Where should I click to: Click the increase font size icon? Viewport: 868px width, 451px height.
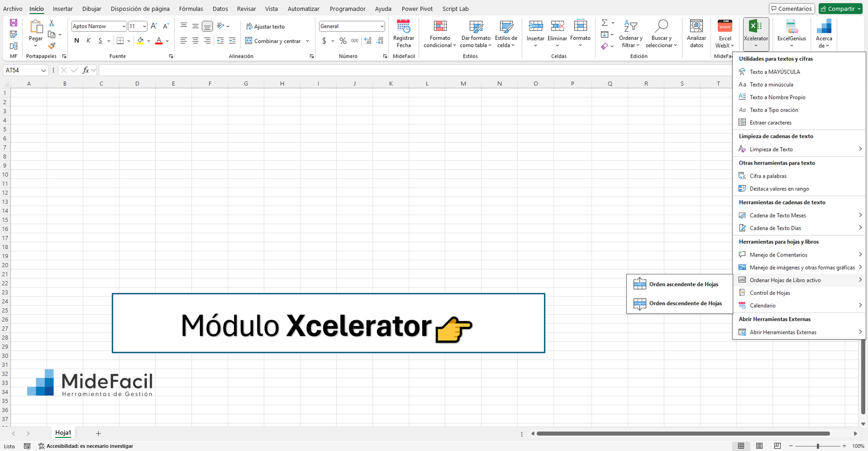154,26
